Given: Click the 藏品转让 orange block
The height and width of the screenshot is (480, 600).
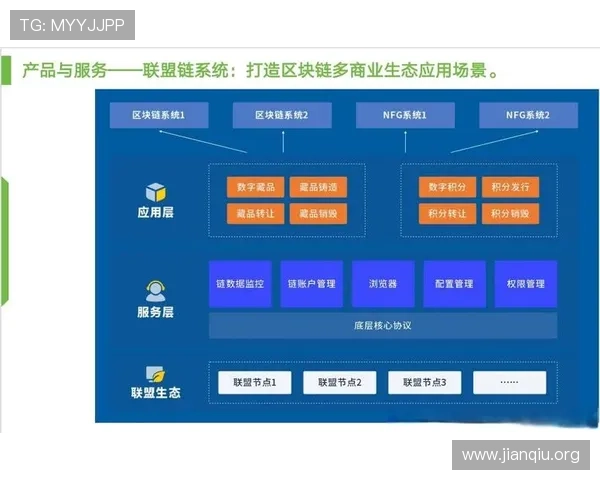Looking at the screenshot, I should click(x=256, y=213).
